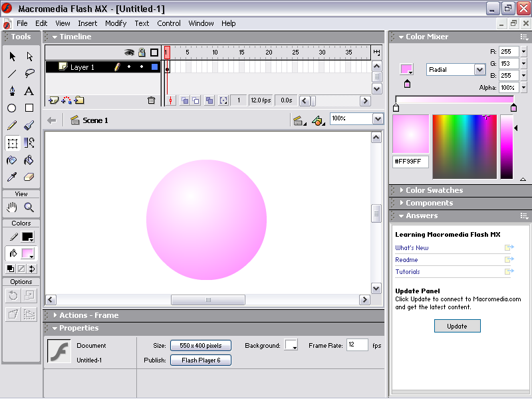Select the Pen tool
Screen dimensions: 532x399
(x=12, y=91)
